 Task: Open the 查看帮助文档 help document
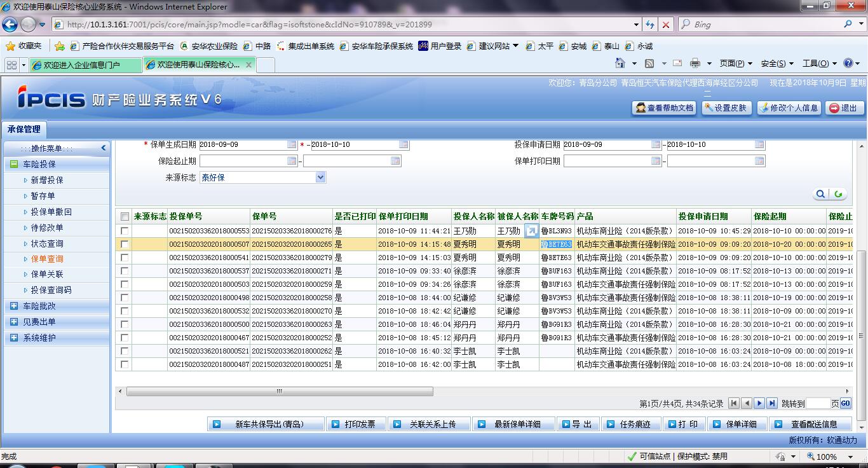664,108
